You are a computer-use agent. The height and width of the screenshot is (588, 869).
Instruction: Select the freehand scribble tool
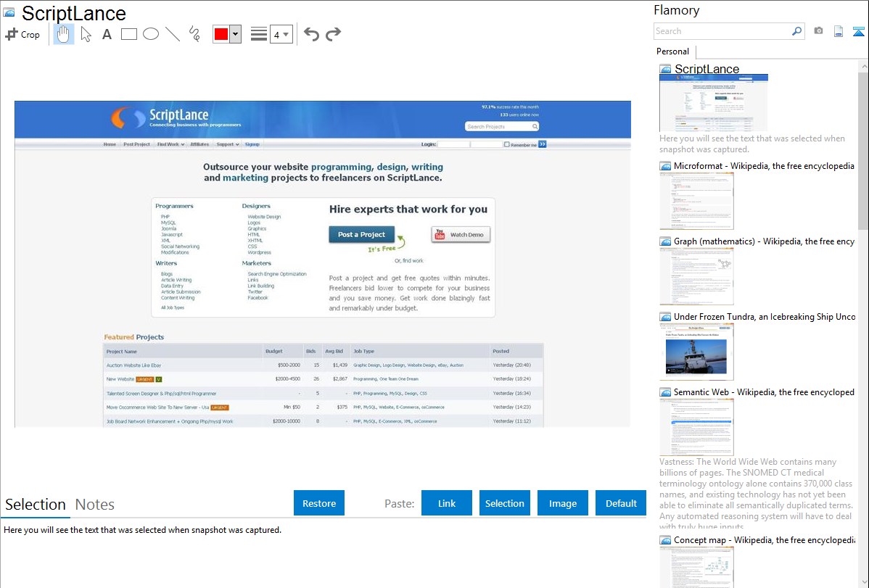[x=194, y=34]
